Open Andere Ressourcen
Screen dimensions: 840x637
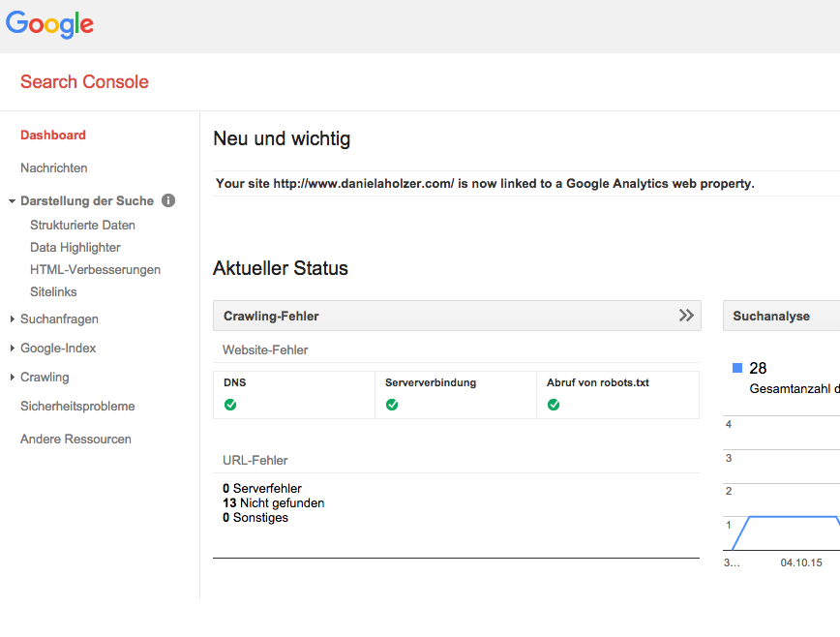tap(75, 440)
